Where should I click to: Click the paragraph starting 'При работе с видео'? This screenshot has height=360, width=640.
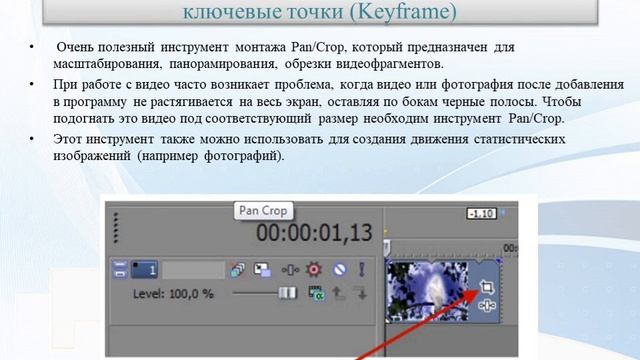coord(338,101)
